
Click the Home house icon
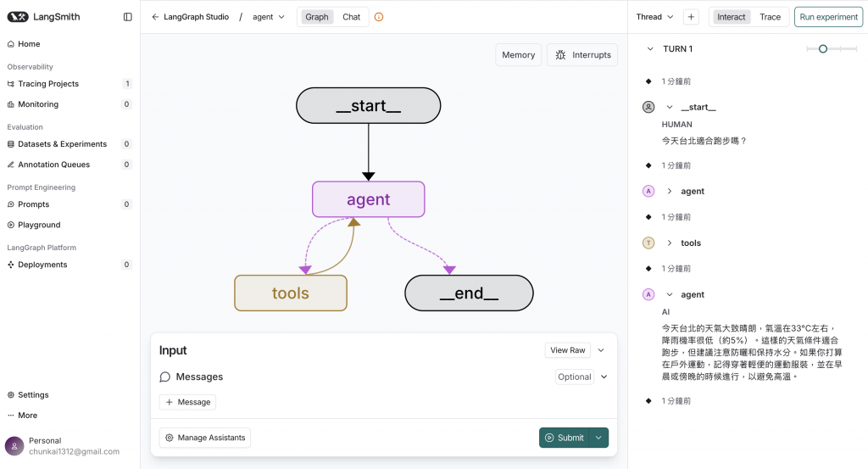point(10,44)
